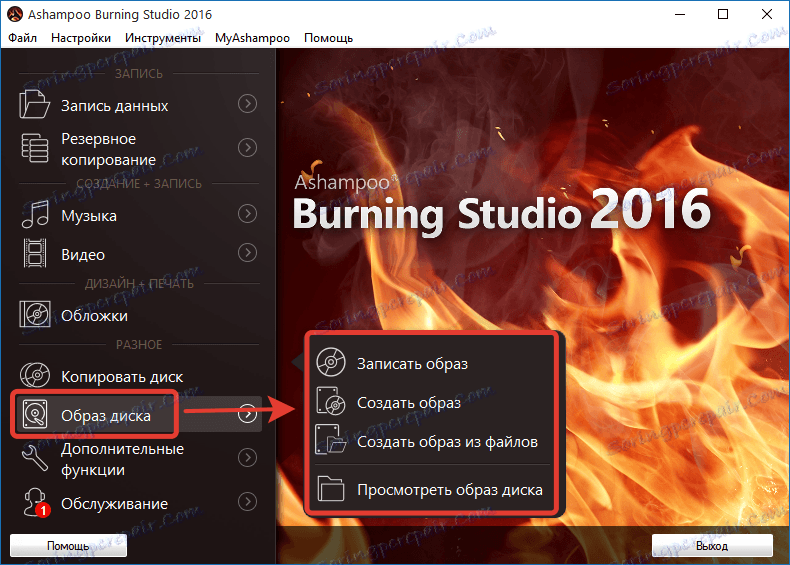Open Резервное копирование label
The image size is (790, 565).
108,149
